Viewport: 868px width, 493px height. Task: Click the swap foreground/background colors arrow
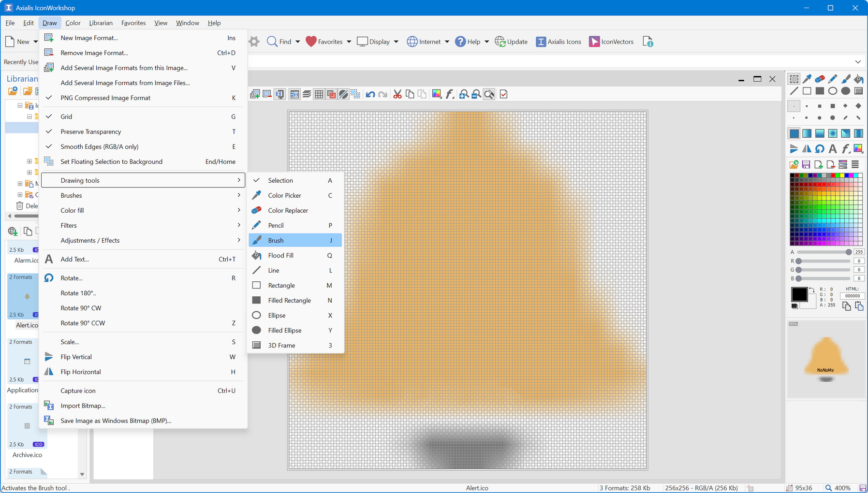click(x=811, y=290)
